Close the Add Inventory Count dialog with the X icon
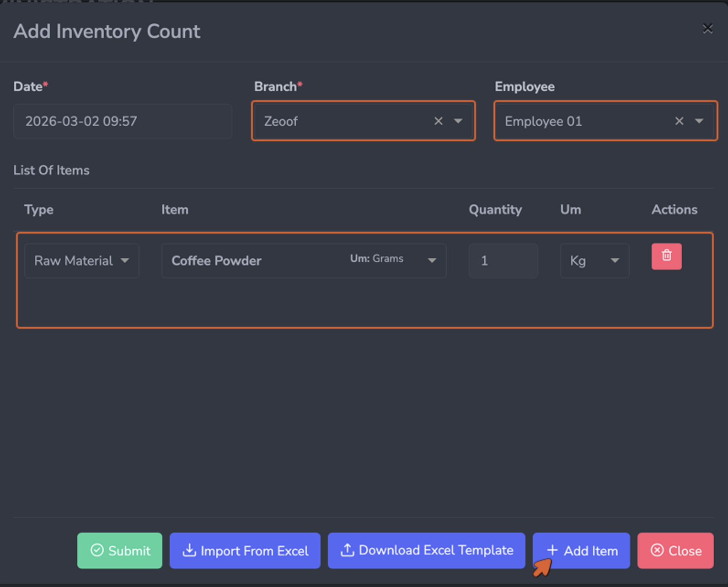The height and width of the screenshot is (587, 728). (x=707, y=29)
